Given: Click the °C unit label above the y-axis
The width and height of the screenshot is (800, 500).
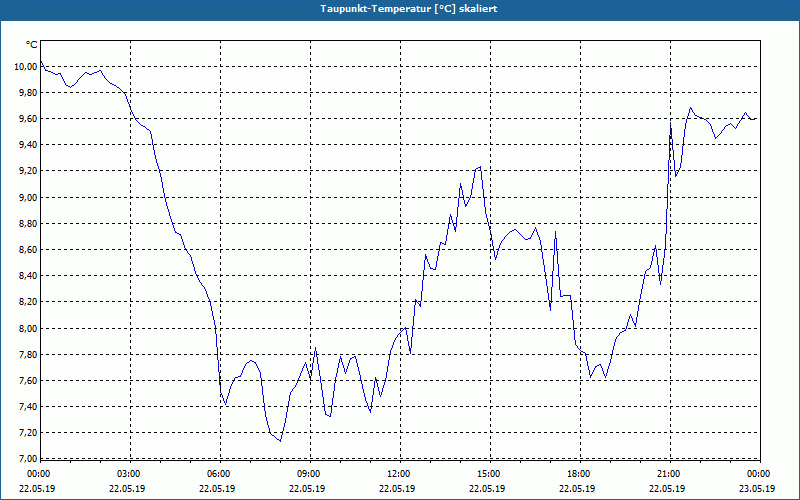Looking at the screenshot, I should tap(32, 45).
